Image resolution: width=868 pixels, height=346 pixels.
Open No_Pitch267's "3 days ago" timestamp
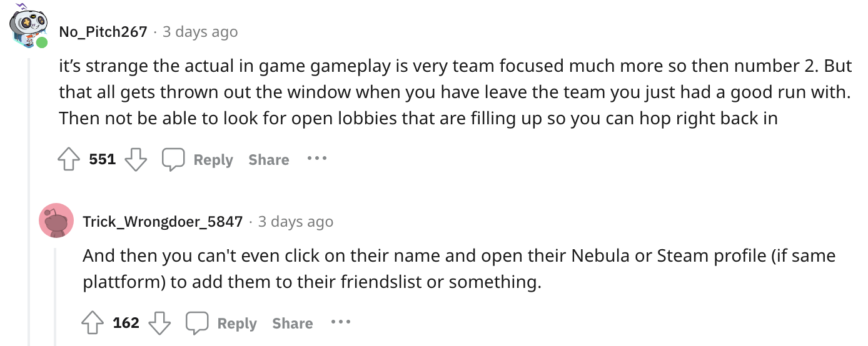tap(200, 31)
